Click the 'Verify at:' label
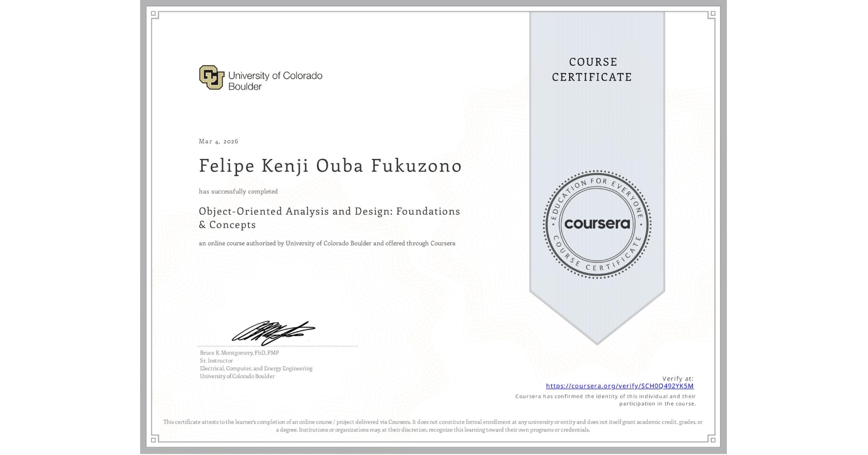The height and width of the screenshot is (455, 868). tap(678, 379)
